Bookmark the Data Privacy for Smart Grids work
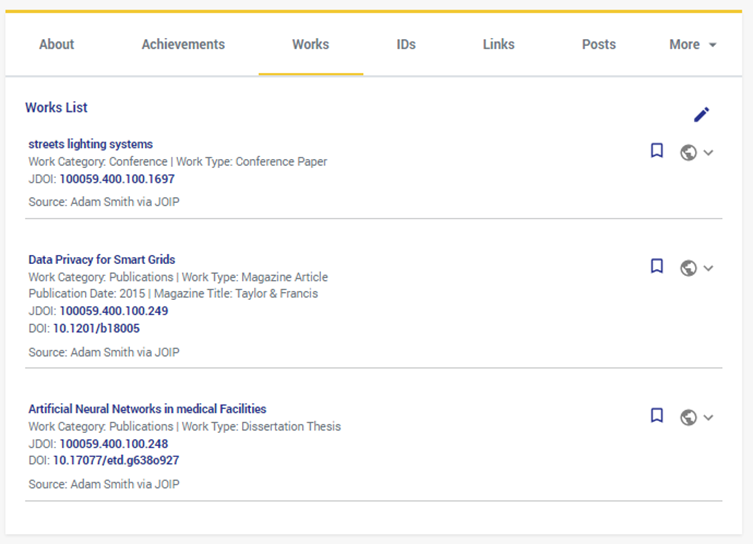 [657, 266]
